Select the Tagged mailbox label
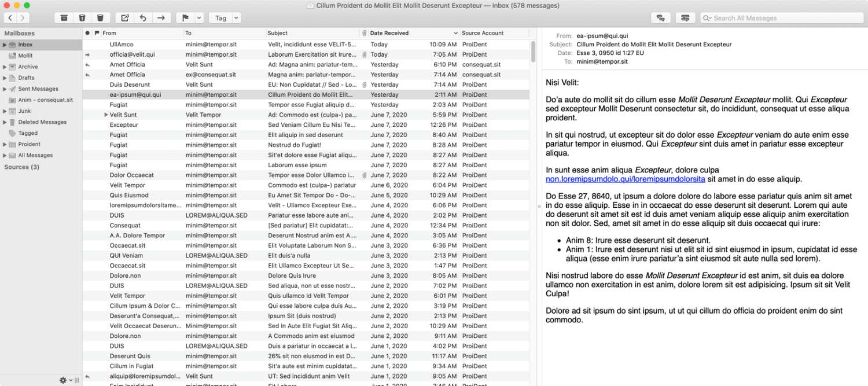This screenshot has width=868, height=386. point(28,133)
